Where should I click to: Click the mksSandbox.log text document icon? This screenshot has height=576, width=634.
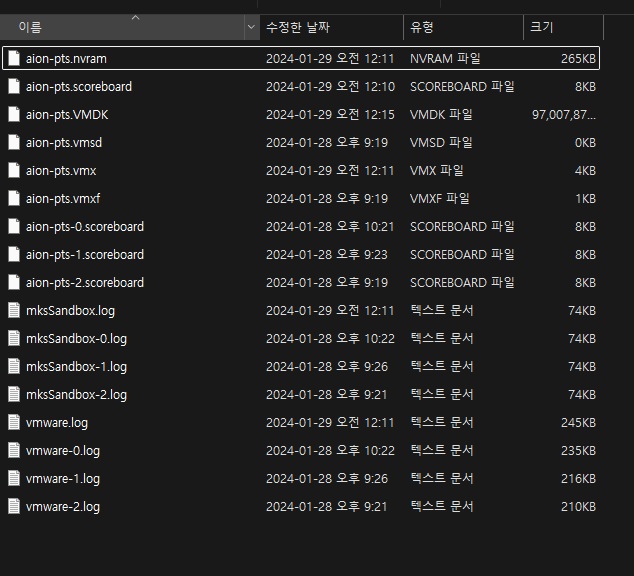click(14, 310)
